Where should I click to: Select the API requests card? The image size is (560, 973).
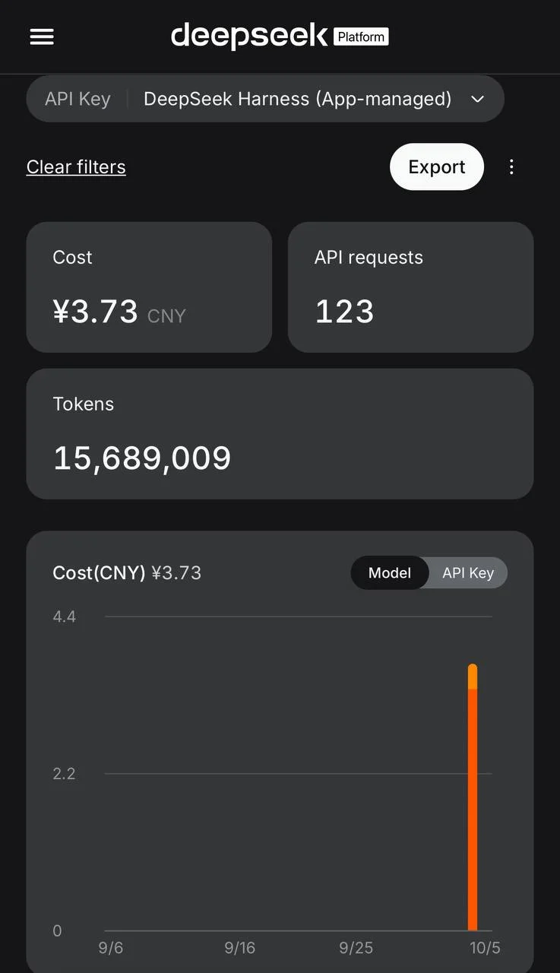(x=410, y=287)
